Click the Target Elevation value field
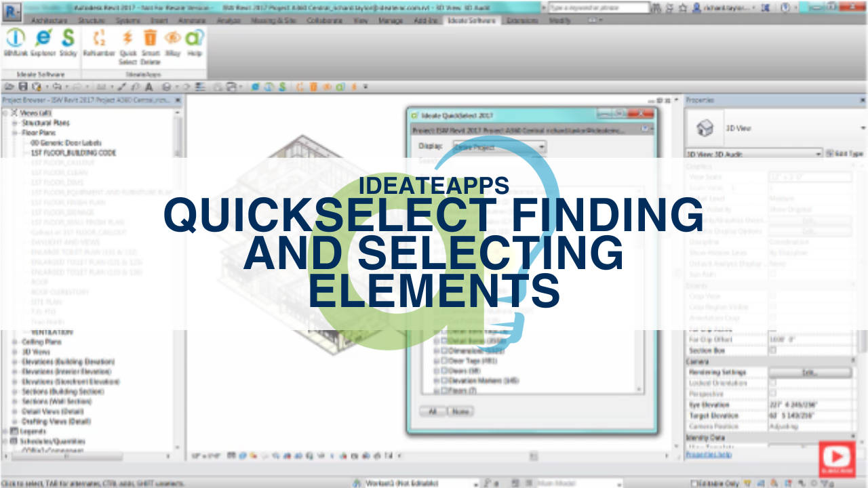 810,415
